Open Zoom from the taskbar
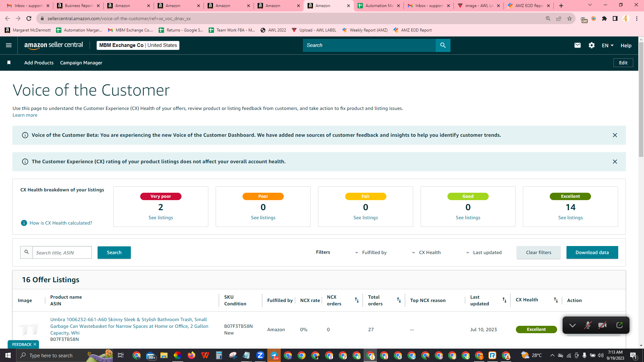This screenshot has height=362, width=644. pyautogui.click(x=260, y=355)
